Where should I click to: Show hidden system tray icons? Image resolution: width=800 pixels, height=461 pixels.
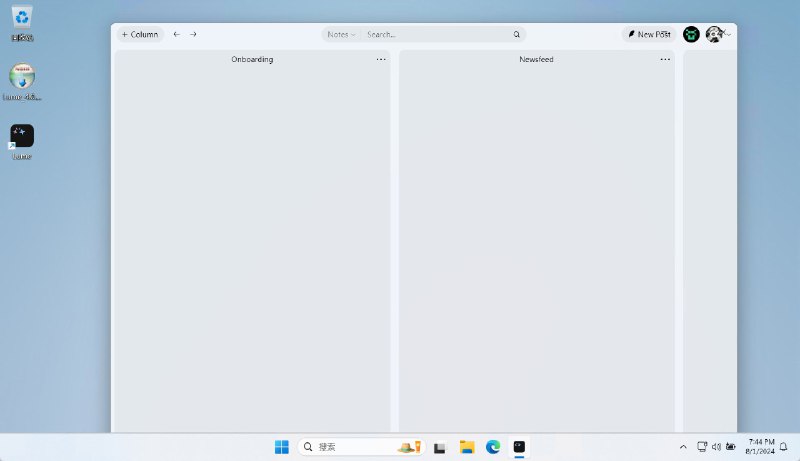tap(683, 447)
